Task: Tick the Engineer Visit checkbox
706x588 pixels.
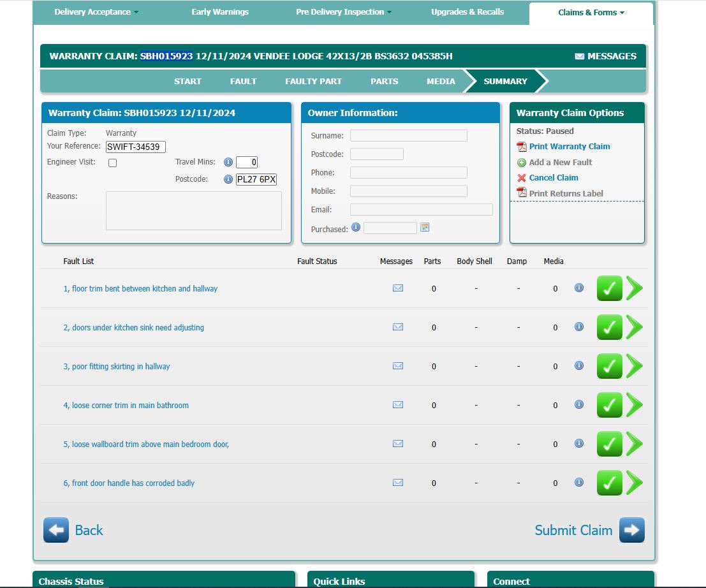Action: point(112,163)
